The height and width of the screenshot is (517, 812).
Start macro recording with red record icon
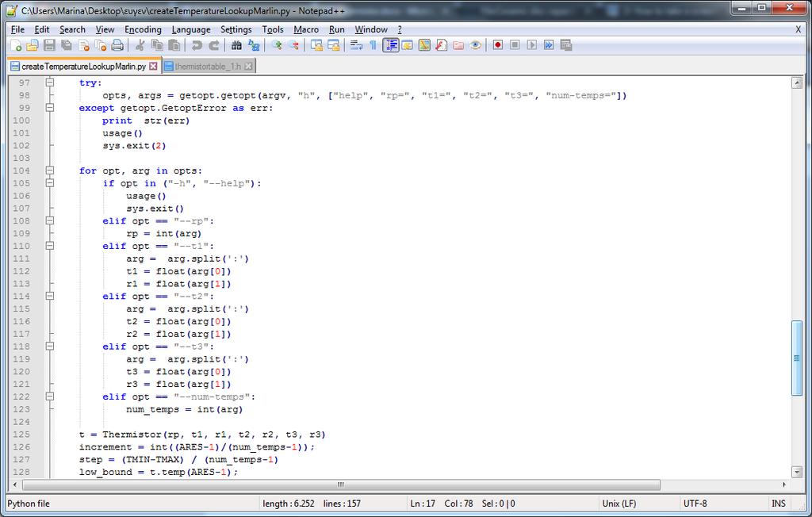click(x=498, y=45)
